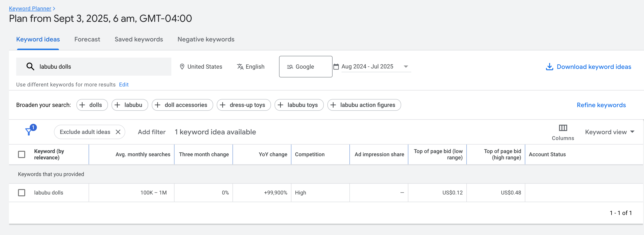Click the '1 - 1 of 1' pagination text

[x=621, y=213]
